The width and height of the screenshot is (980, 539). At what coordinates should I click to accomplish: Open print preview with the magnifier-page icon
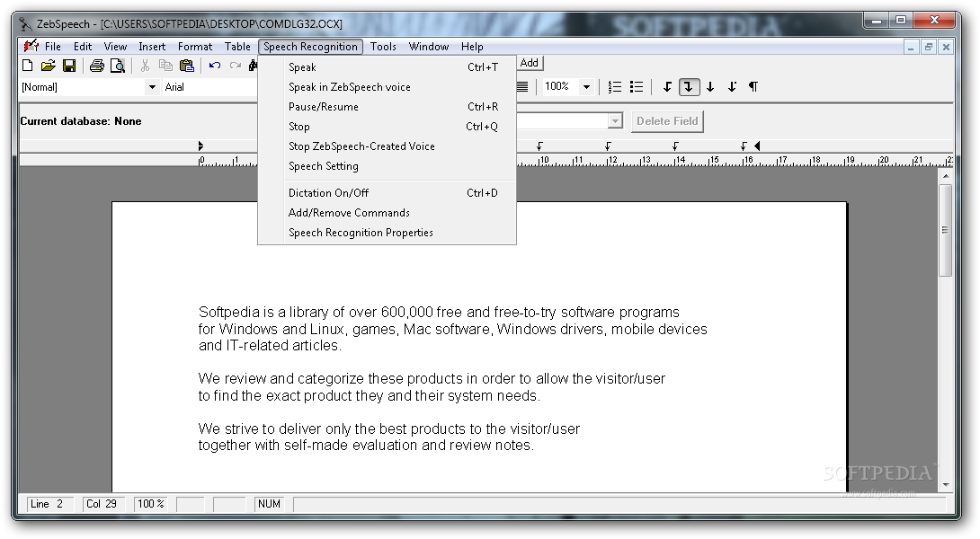[118, 66]
